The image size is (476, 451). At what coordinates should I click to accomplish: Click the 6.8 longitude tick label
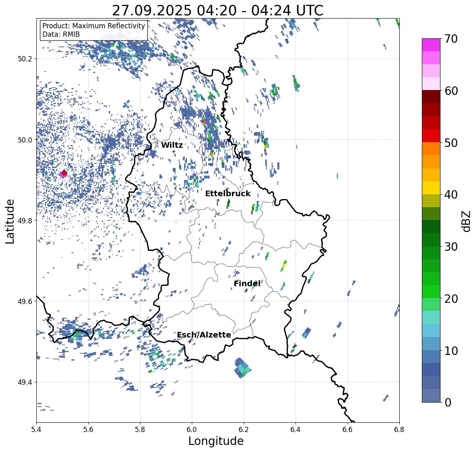(399, 429)
